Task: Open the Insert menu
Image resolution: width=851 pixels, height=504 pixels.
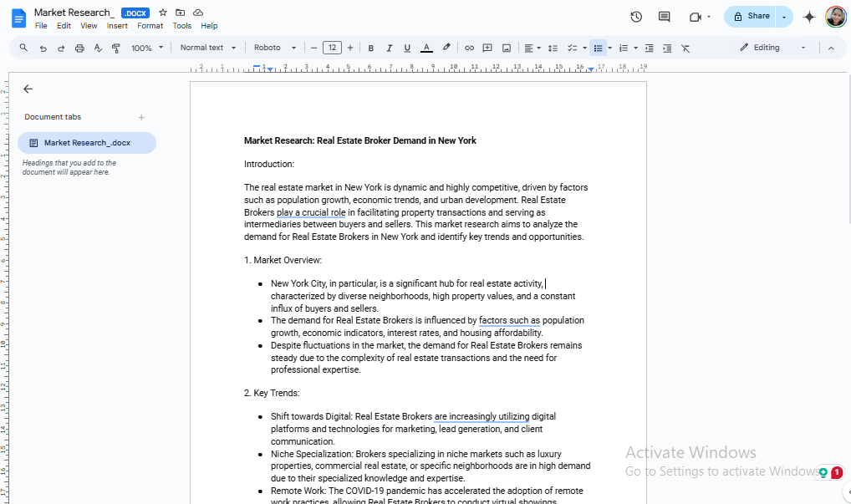Action: click(x=117, y=26)
